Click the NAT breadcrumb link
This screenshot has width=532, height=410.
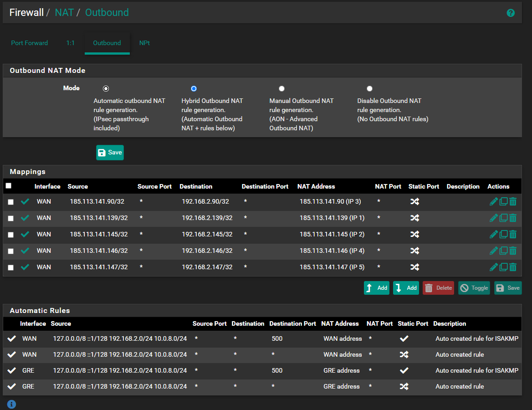(64, 12)
